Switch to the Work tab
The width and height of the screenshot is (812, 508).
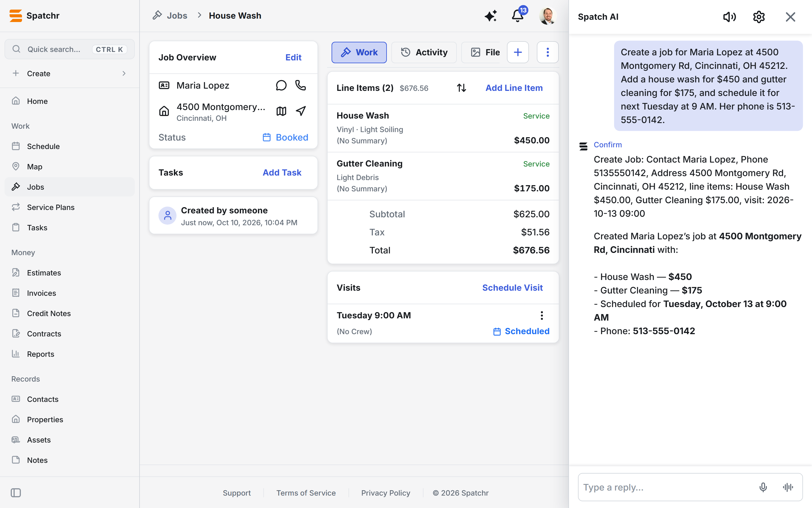click(x=359, y=52)
